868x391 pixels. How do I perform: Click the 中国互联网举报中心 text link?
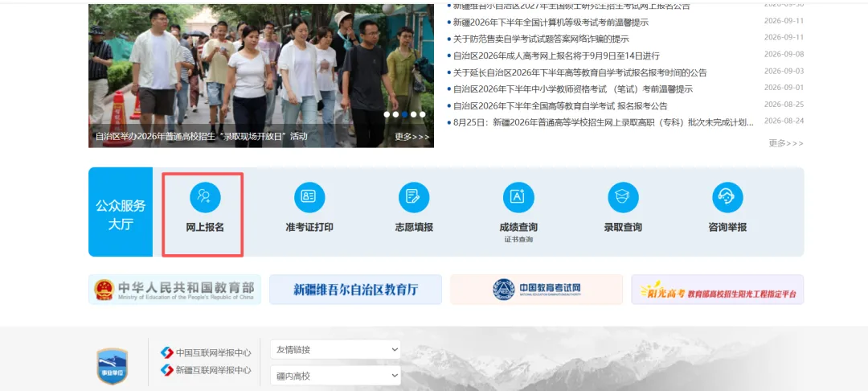pyautogui.click(x=214, y=353)
